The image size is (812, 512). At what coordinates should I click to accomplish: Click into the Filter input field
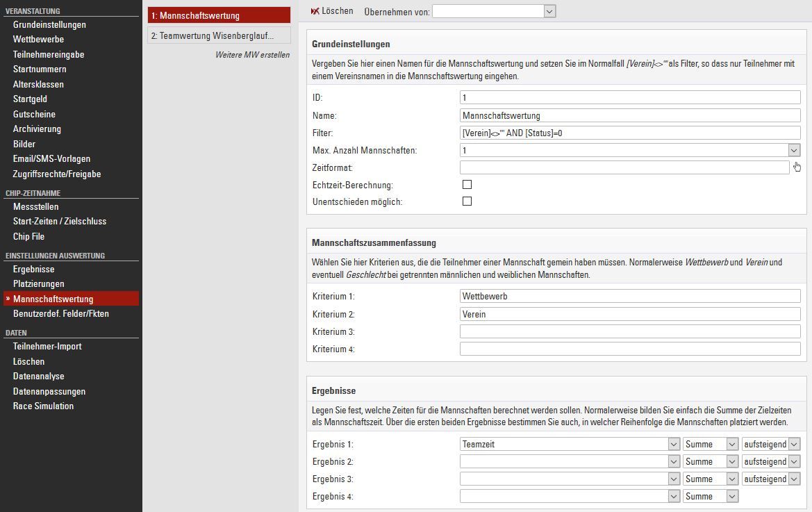click(x=629, y=133)
